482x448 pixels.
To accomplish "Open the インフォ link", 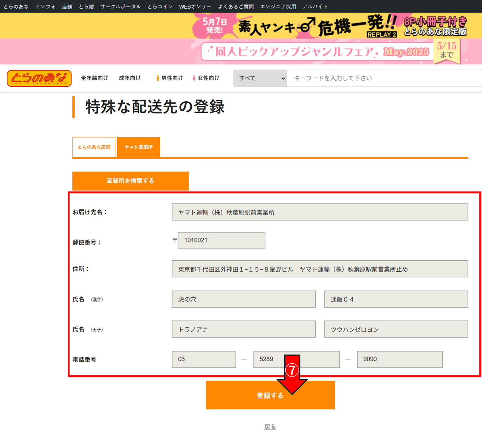I will (x=45, y=6).
